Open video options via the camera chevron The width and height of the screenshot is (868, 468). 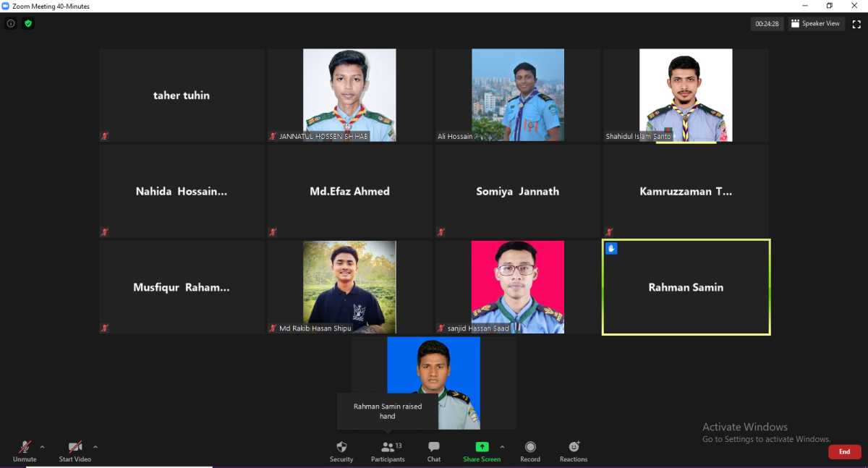click(x=94, y=446)
